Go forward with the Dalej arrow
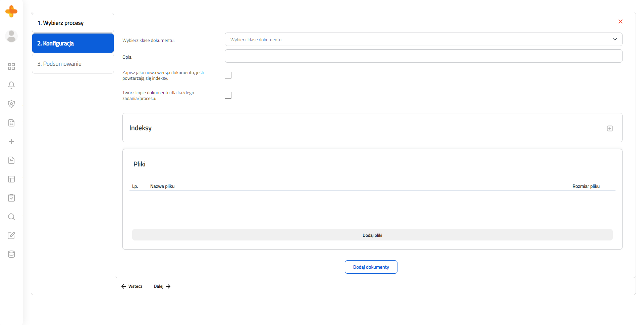Viewport: 644px width, 325px height. [162, 286]
